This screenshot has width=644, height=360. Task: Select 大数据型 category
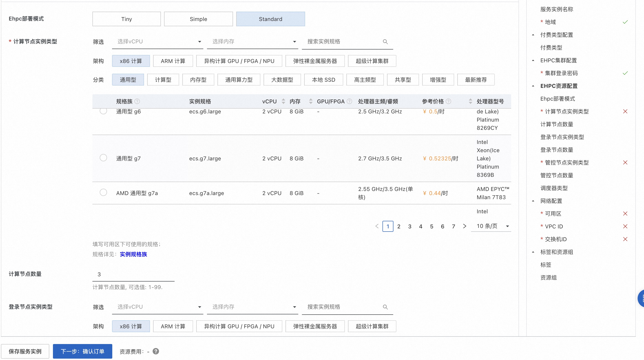tap(282, 80)
